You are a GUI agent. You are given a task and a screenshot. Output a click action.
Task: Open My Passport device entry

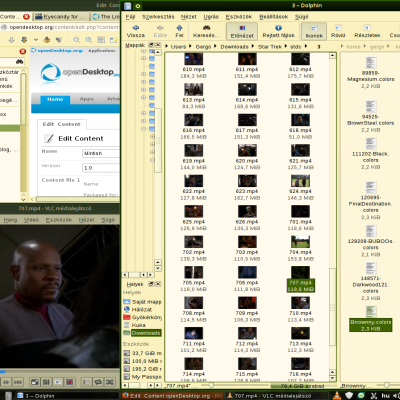click(x=142, y=377)
